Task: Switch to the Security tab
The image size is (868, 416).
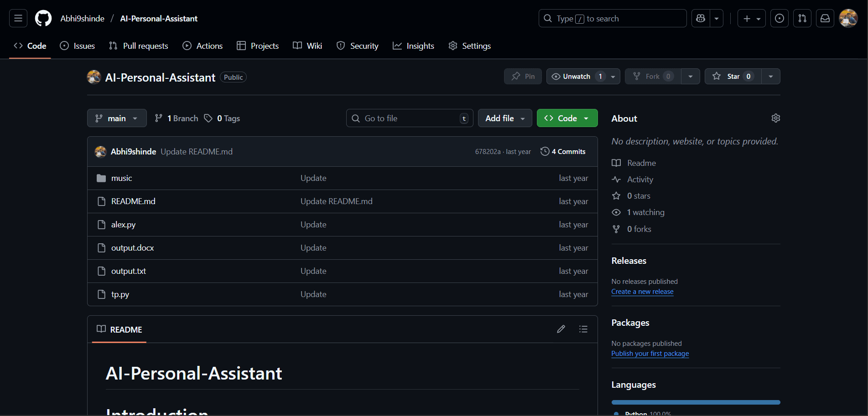Action: (358, 46)
